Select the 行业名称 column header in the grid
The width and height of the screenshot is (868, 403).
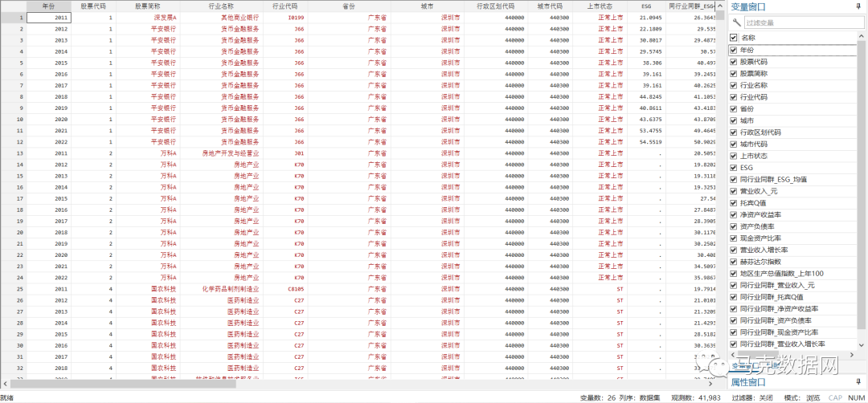[222, 6]
